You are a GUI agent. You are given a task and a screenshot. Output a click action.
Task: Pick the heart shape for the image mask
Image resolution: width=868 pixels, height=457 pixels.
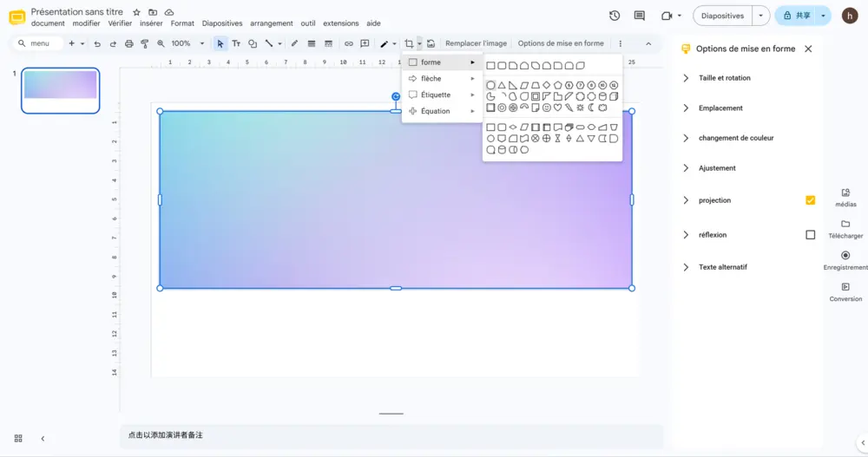(557, 108)
